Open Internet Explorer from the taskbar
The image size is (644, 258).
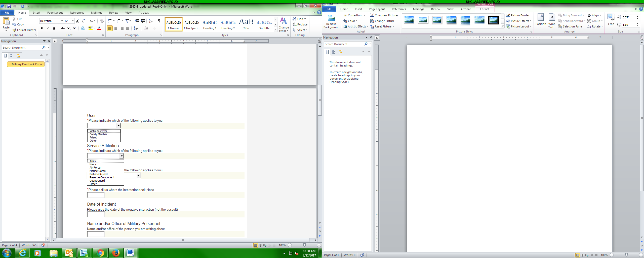coord(22,253)
